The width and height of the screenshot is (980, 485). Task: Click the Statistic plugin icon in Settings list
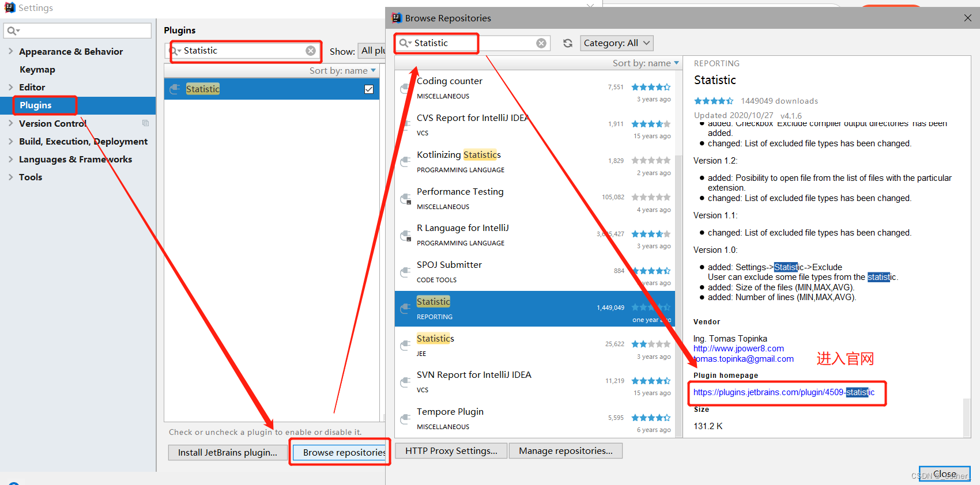click(175, 89)
